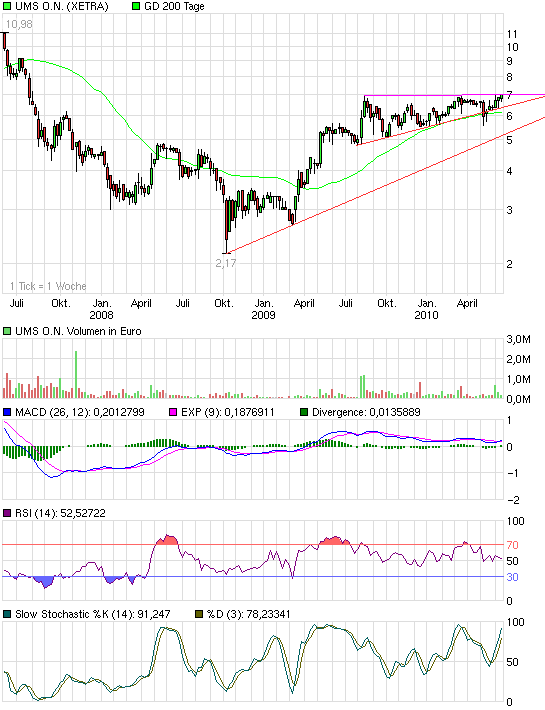This screenshot has width=545, height=710.
Task: Click the 2,17 low price label
Action: tap(225, 263)
